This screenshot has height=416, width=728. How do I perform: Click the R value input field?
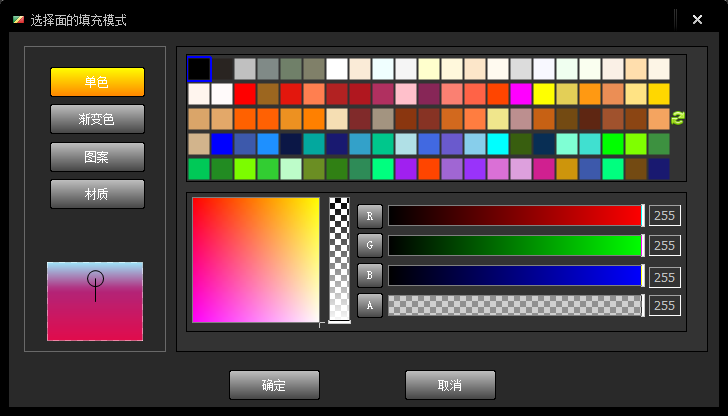point(664,215)
